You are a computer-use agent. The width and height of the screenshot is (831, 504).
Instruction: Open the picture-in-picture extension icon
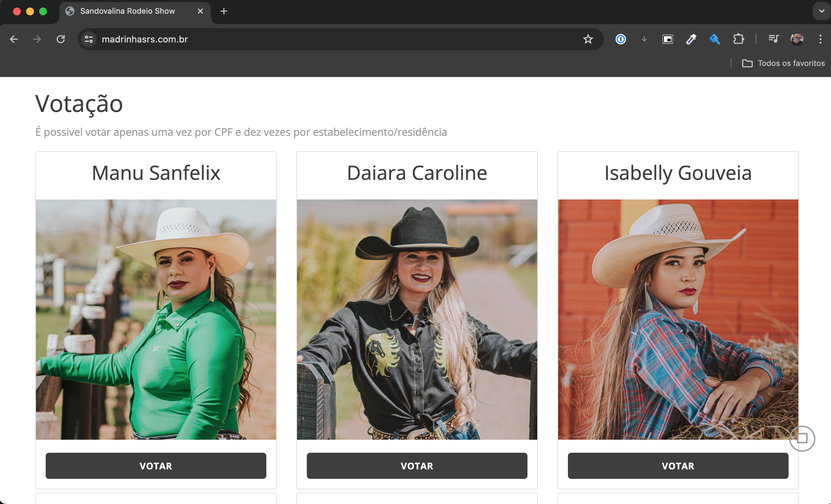[x=668, y=39]
